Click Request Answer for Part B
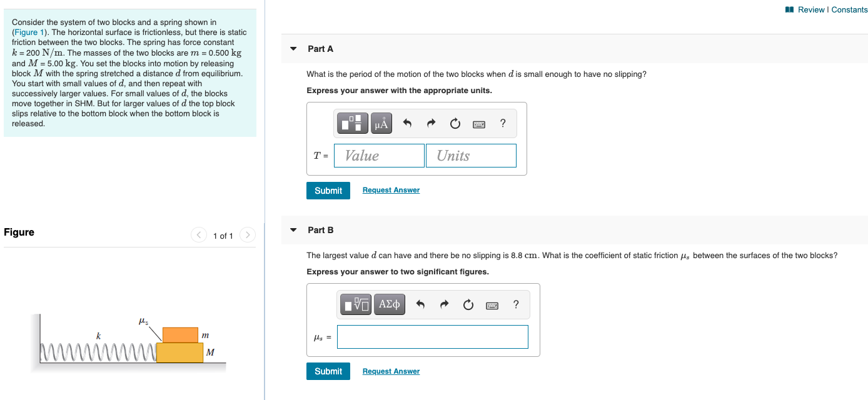The image size is (868, 400). coord(391,371)
